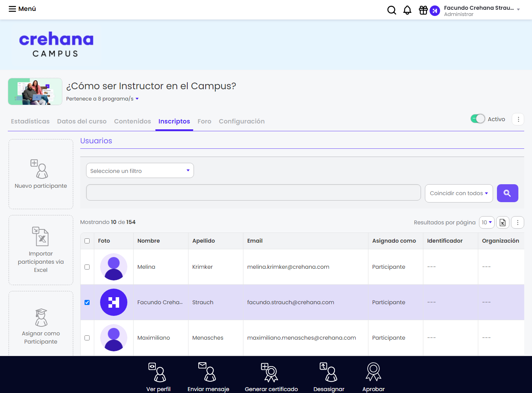Open Seleccione un filtro dropdown
532x393 pixels.
click(140, 171)
